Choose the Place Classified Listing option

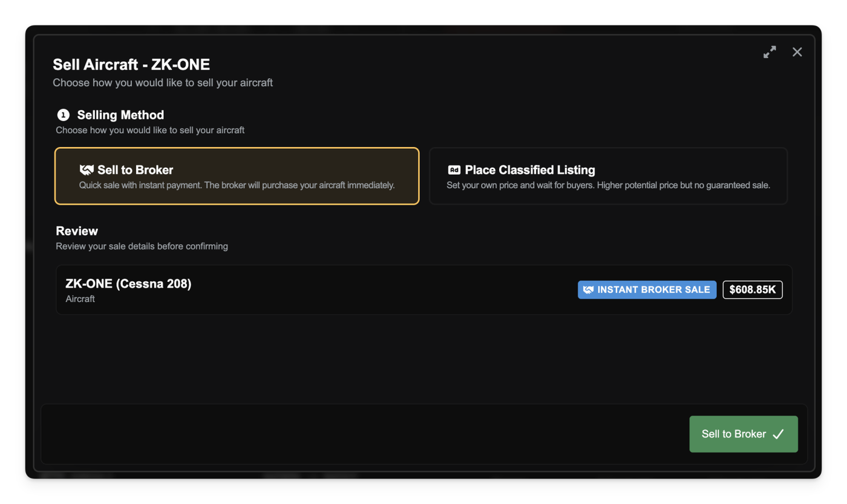[x=608, y=176]
